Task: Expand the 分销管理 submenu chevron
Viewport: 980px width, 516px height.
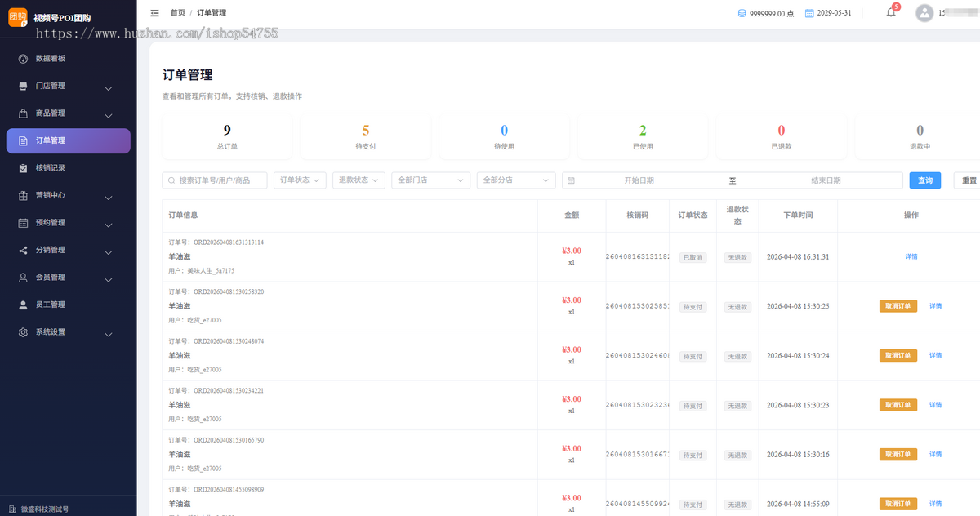Action: pos(109,251)
